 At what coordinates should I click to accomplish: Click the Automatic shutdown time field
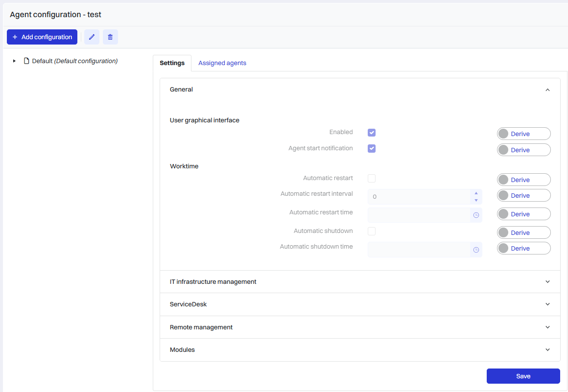419,250
